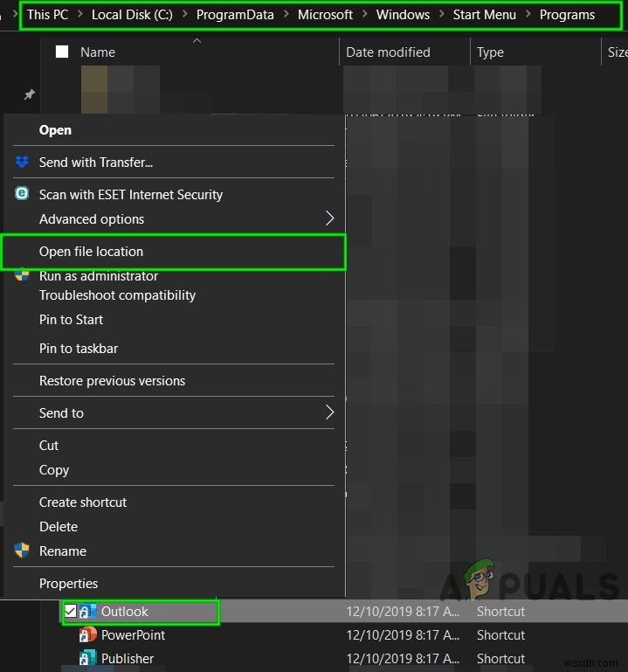This screenshot has width=628, height=672.
Task: Choose Run as administrator
Action: pos(99,276)
